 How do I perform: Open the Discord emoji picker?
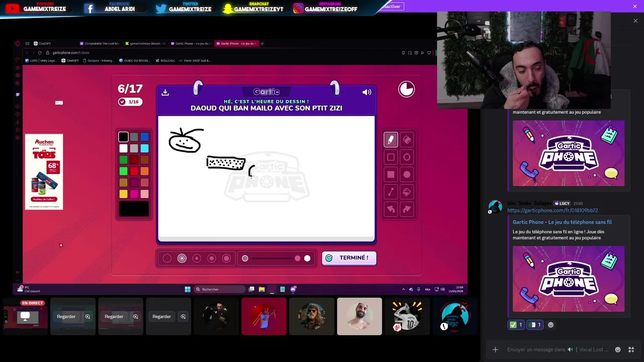(618, 349)
